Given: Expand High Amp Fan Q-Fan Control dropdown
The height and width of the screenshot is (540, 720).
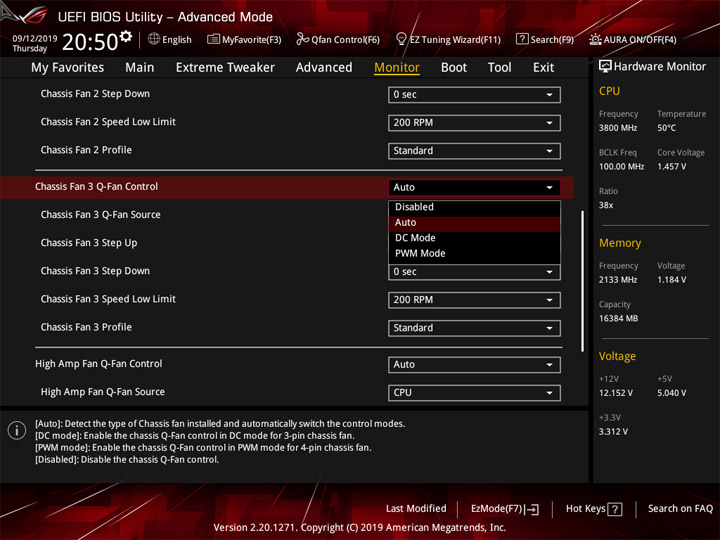Looking at the screenshot, I should [x=474, y=365].
